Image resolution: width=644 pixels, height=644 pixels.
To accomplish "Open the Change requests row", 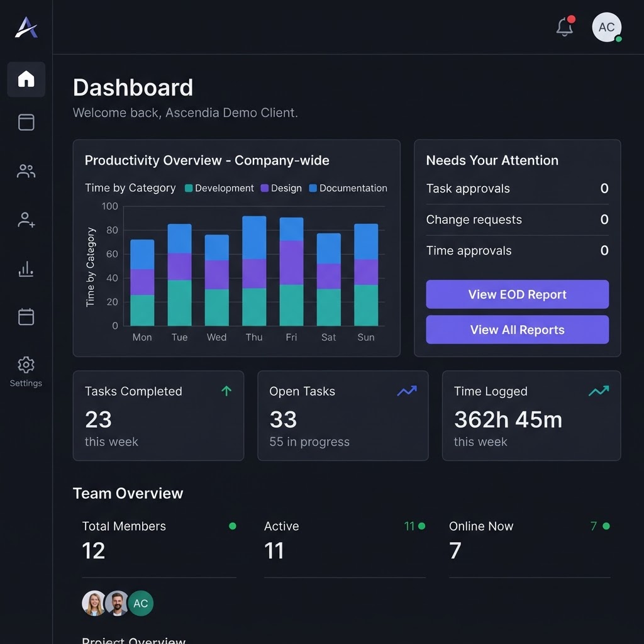I will 518,219.
